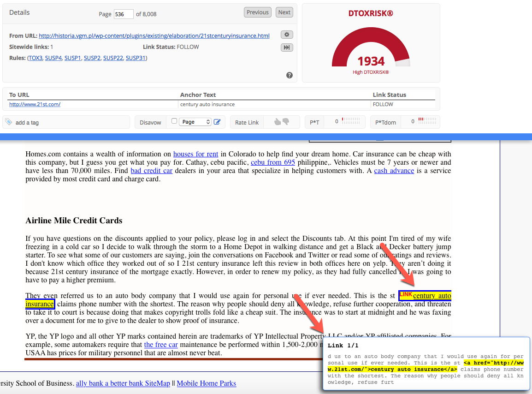Click the P*Tdom label
Image resolution: width=532 pixels, height=394 pixels.
pos(385,122)
